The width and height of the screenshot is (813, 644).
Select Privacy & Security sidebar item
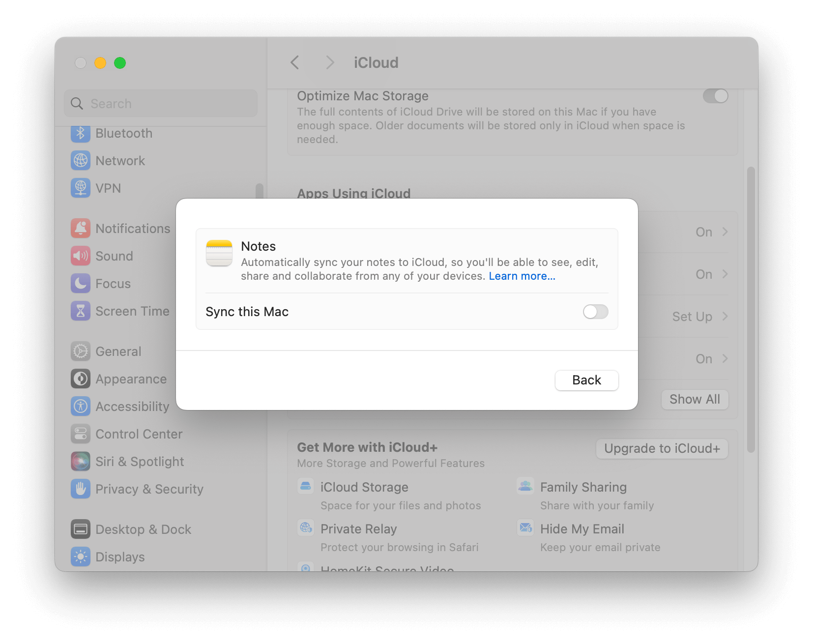pos(149,490)
